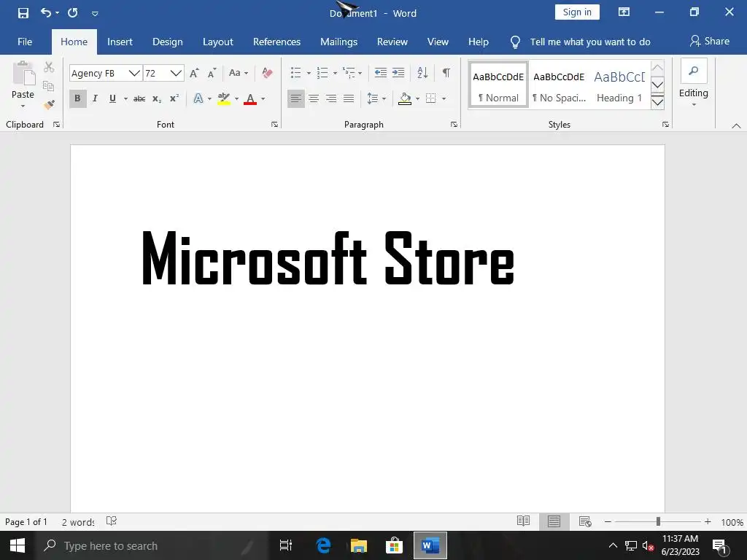Open the File tab
The width and height of the screenshot is (747, 560).
pos(25,42)
